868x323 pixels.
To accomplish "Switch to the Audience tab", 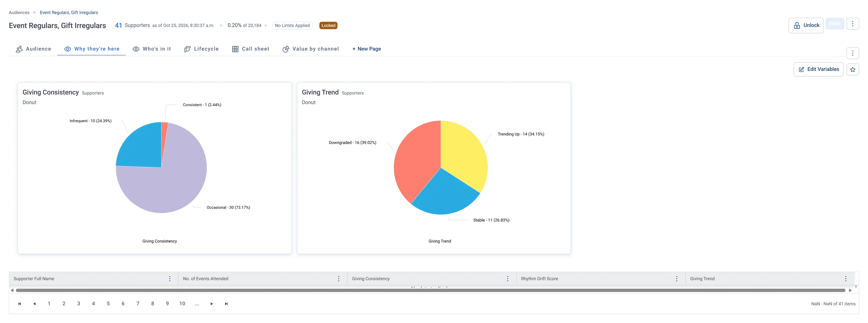I will click(33, 49).
